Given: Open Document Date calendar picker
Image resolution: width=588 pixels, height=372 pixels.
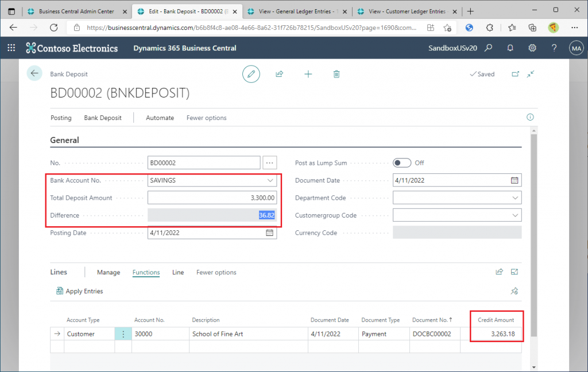Looking at the screenshot, I should [514, 180].
